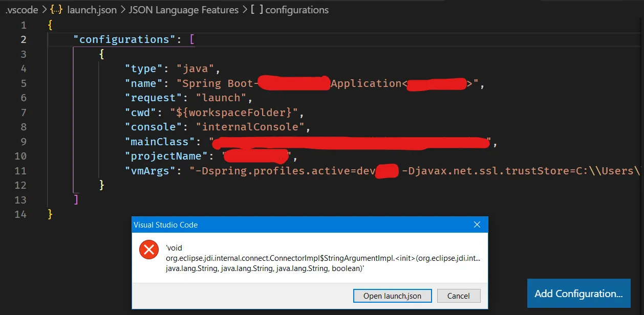Click the array bracket icon in breadcrumb
Screen dimensions: 644x315
click(x=257, y=10)
